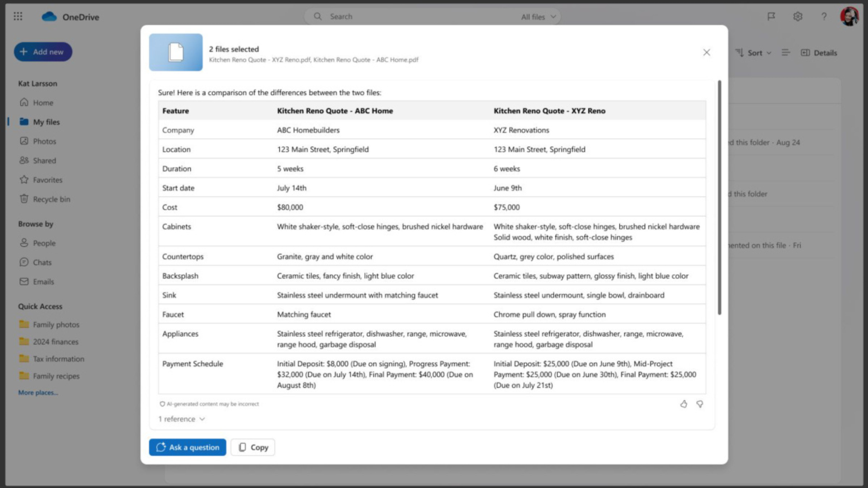Open the Recycle bin
Screen dimensions: 868x488
[51, 199]
